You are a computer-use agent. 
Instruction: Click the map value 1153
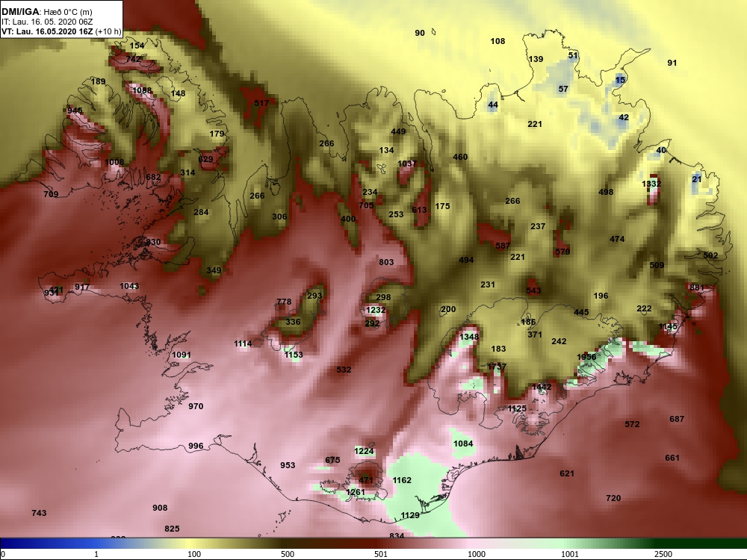coord(294,354)
